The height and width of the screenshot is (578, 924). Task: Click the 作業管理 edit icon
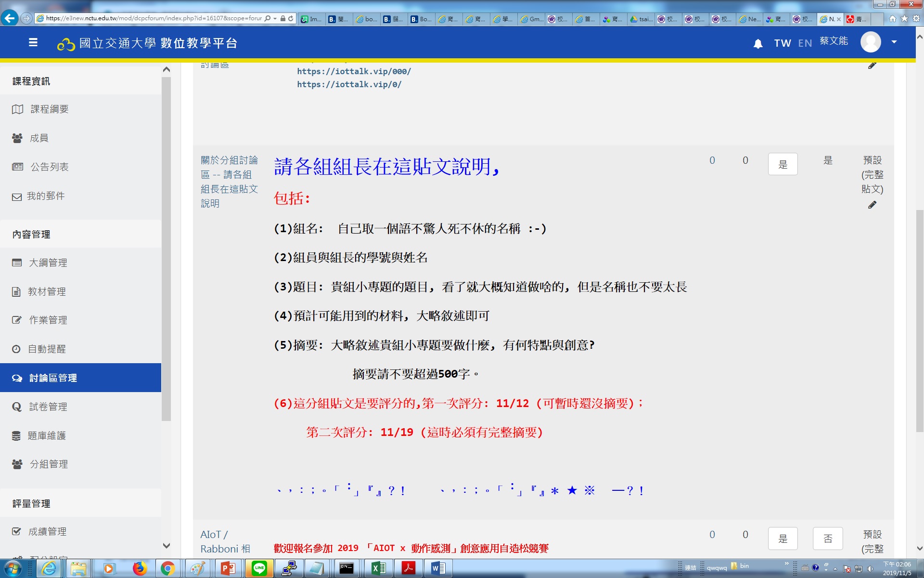tap(17, 320)
